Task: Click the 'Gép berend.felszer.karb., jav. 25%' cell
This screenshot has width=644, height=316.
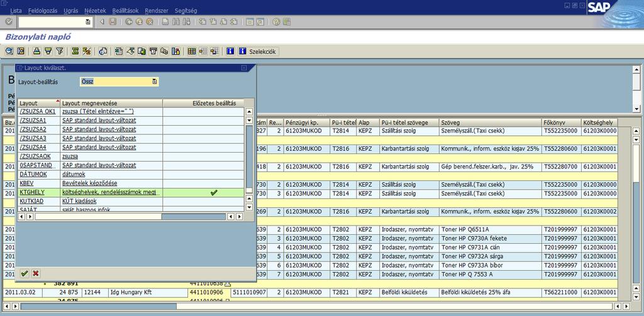Action: (x=490, y=167)
